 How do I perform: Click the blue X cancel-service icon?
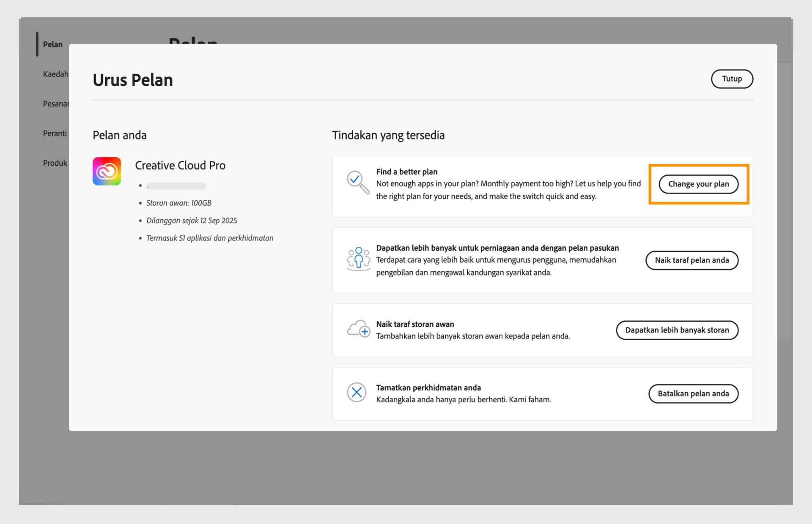click(357, 392)
